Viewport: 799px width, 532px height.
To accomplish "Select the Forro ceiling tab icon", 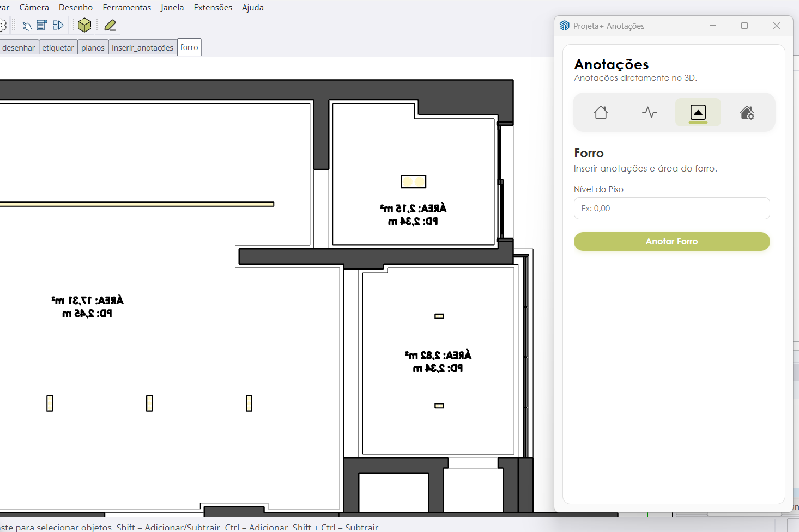I will click(x=698, y=113).
